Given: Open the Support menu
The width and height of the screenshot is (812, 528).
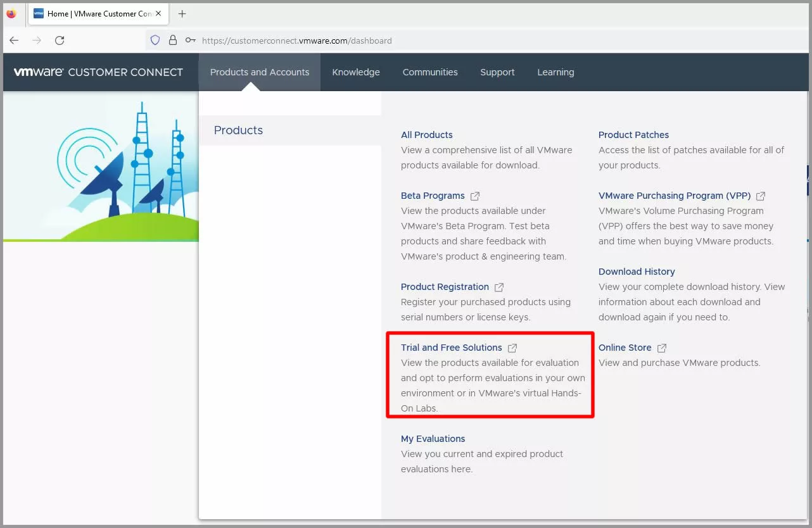Looking at the screenshot, I should point(497,72).
